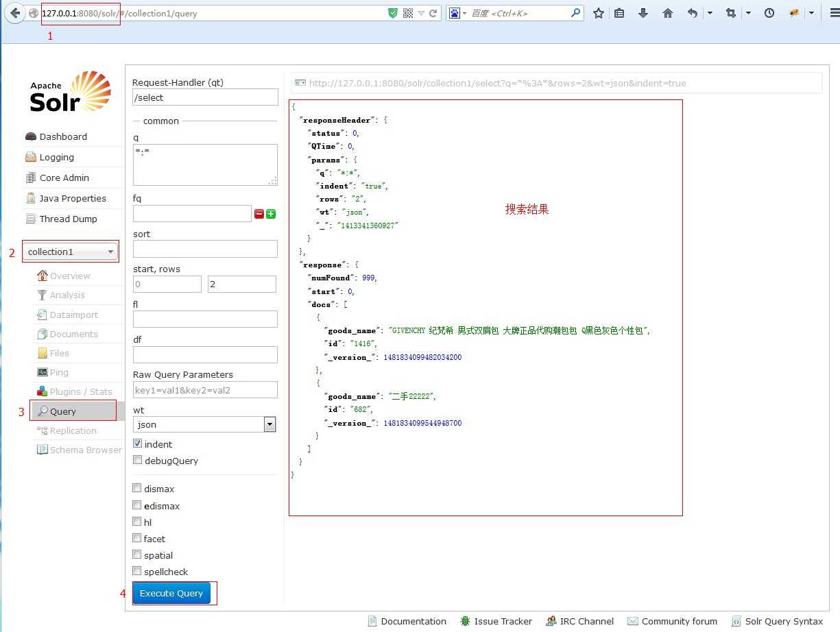Click the Firebug bug icon
The height and width of the screenshot is (632, 840).
(794, 13)
